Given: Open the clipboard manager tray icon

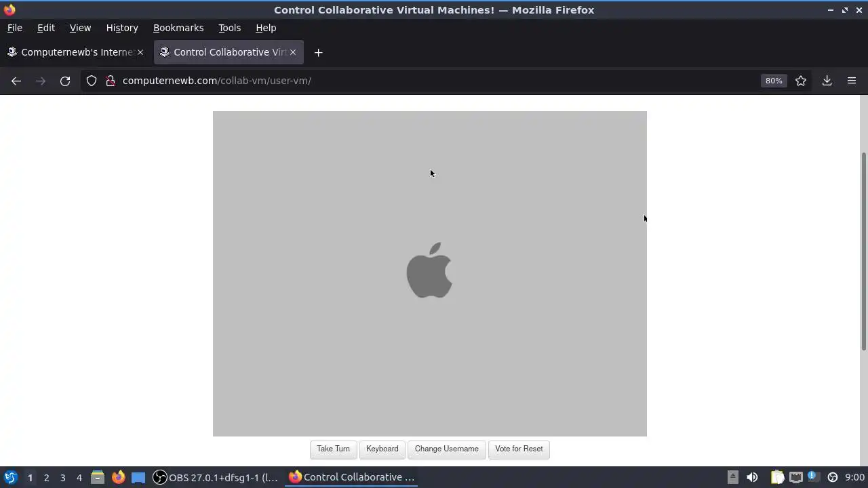Looking at the screenshot, I should [777, 477].
